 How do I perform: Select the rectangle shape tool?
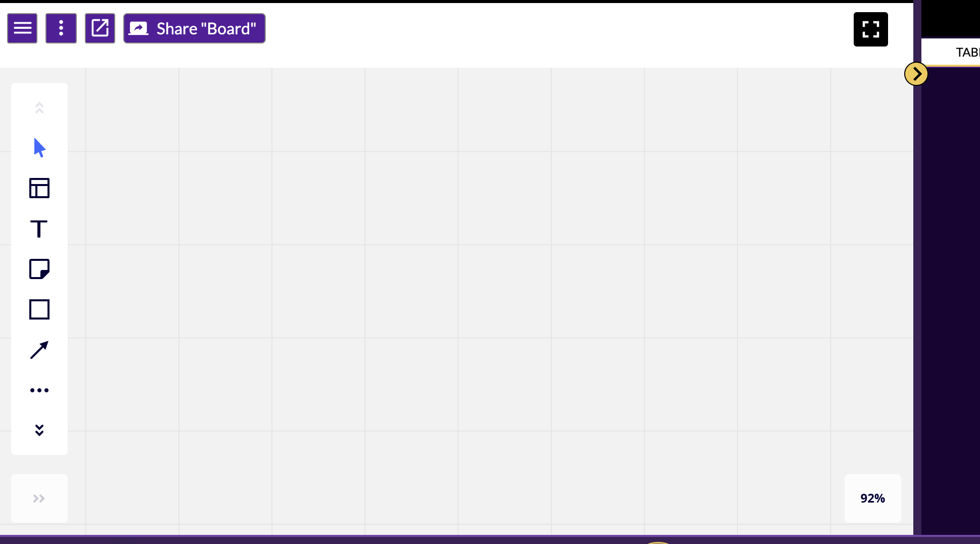point(39,309)
